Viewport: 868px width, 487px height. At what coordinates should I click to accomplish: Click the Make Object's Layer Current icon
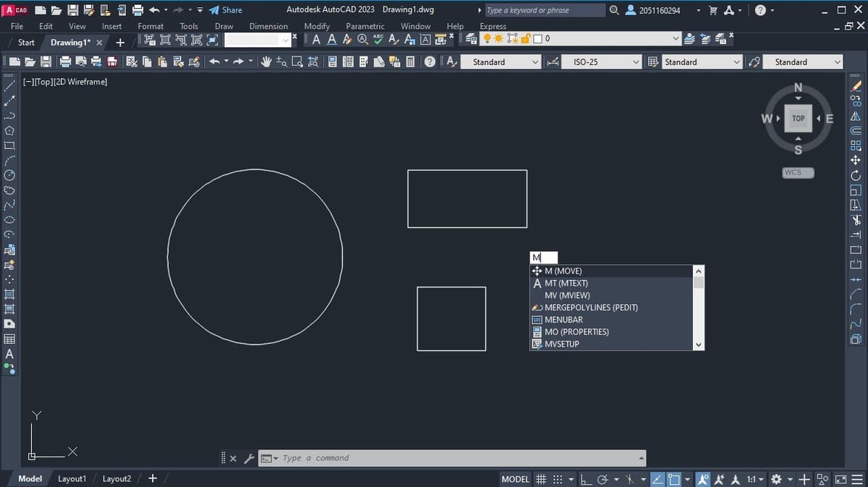690,38
